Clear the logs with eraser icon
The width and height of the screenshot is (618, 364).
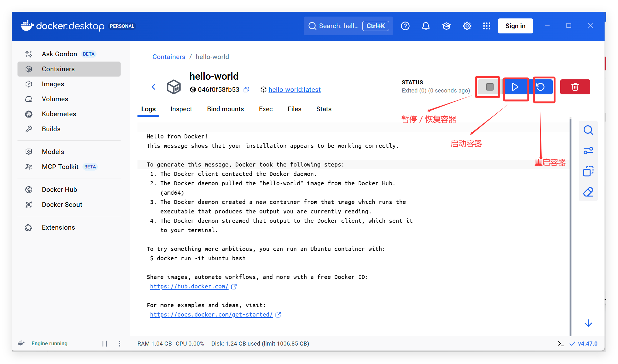[x=588, y=192]
